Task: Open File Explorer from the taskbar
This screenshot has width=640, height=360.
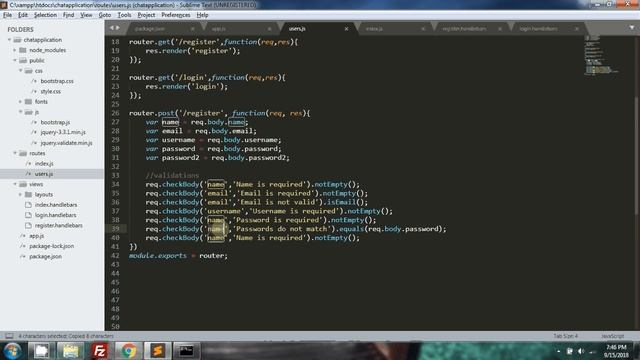Action: point(71,351)
